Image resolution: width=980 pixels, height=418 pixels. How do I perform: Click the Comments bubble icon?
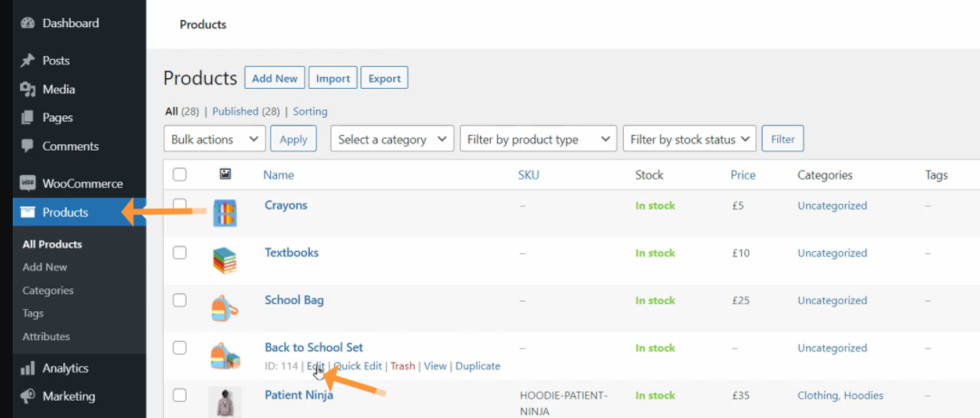click(26, 146)
